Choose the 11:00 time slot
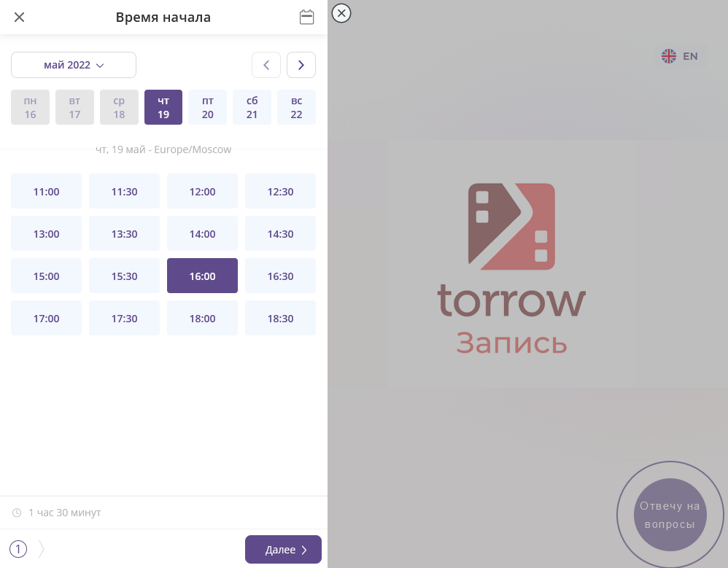The height and width of the screenshot is (568, 728). click(x=47, y=191)
